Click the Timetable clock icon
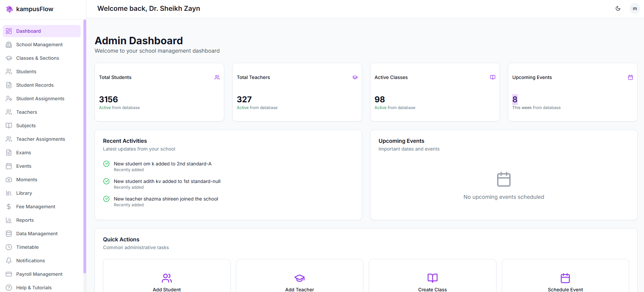 pyautogui.click(x=9, y=247)
